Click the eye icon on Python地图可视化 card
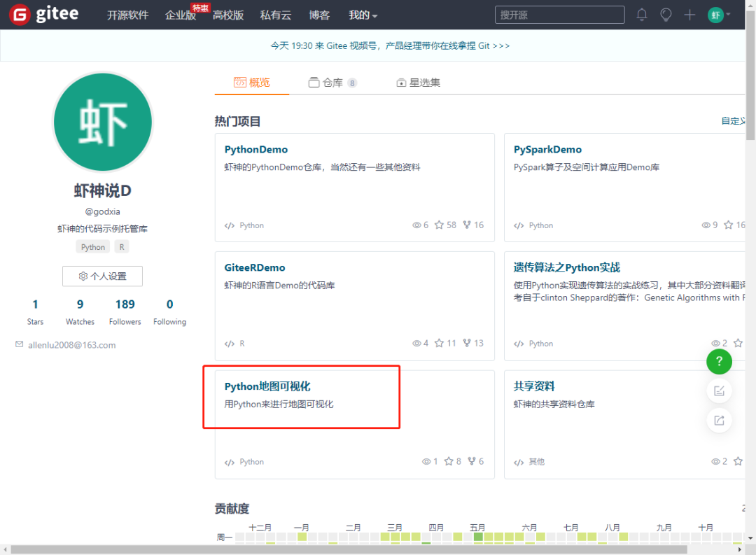The width and height of the screenshot is (756, 555). click(x=426, y=461)
